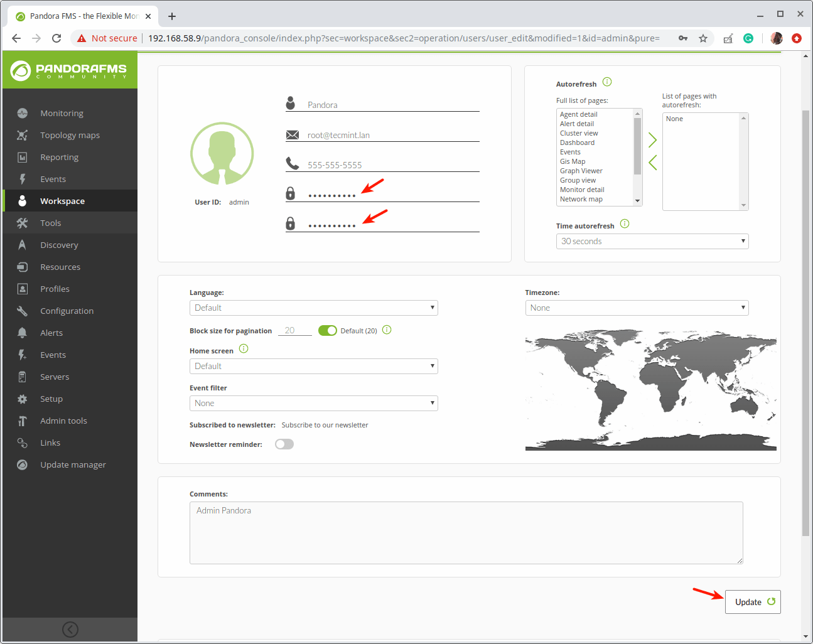
Task: Click the Discovery icon in sidebar
Action: tap(23, 245)
